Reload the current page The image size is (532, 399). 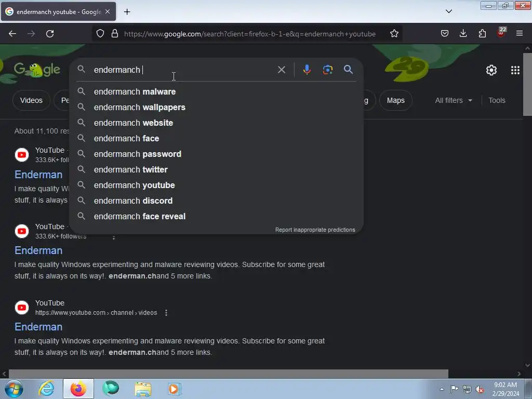click(50, 34)
